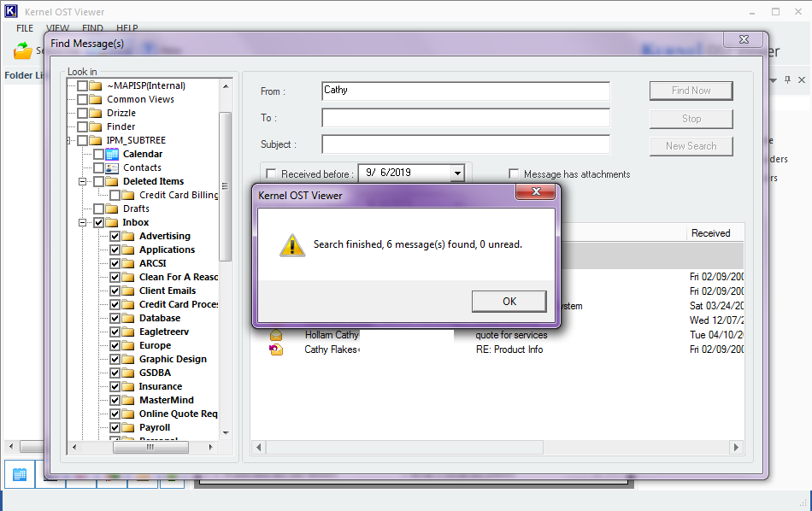The image size is (812, 511).
Task: Click the folder icon beside Drizzle
Action: click(x=95, y=113)
